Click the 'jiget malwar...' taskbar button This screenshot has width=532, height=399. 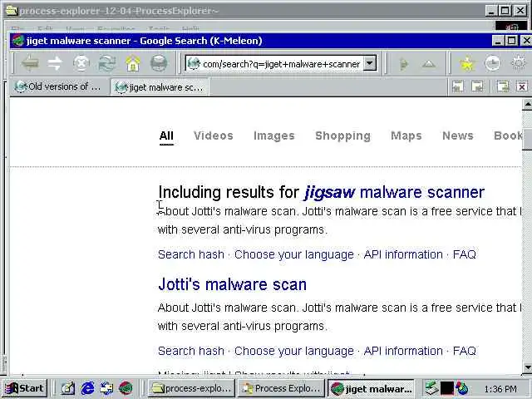pyautogui.click(x=371, y=388)
